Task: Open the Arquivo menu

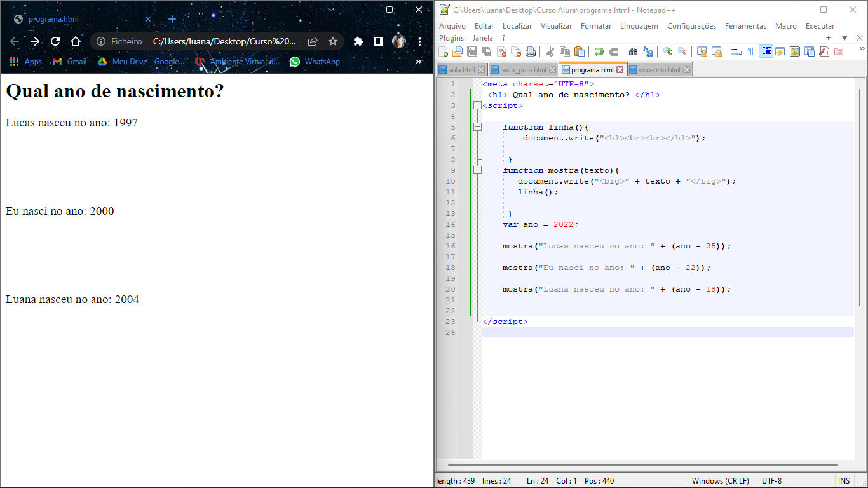Action: tap(452, 26)
